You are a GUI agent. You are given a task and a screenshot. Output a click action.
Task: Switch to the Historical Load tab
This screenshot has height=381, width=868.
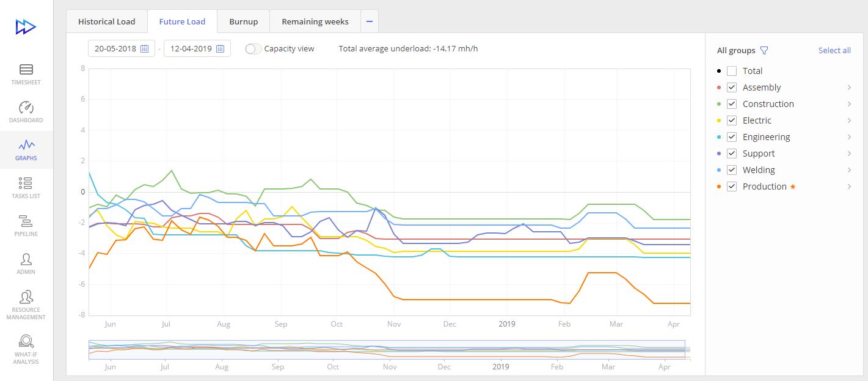106,21
